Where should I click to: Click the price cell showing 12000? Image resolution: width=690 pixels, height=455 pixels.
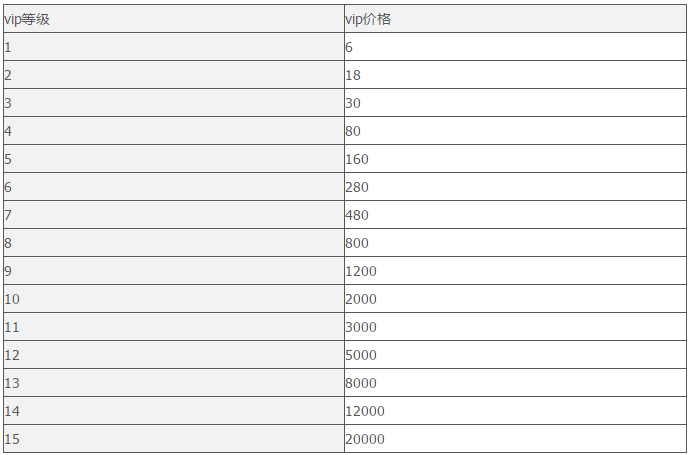tap(514, 411)
